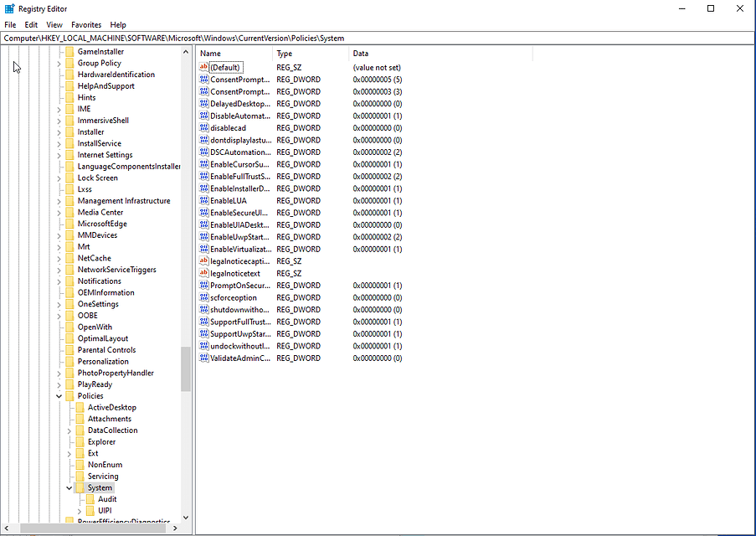Click the legalnoticetext REG_SZ string icon
The height and width of the screenshot is (536, 756).
203,273
